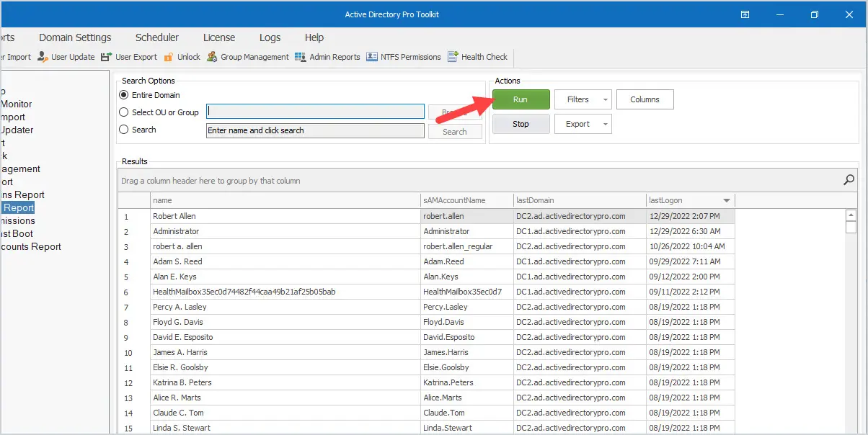Click the lastDomain column header
The image size is (868, 435).
pos(580,200)
